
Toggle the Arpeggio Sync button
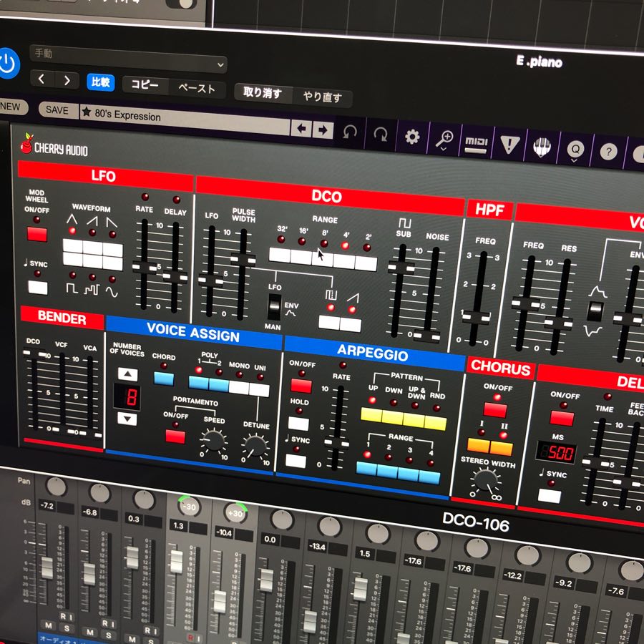point(296,462)
